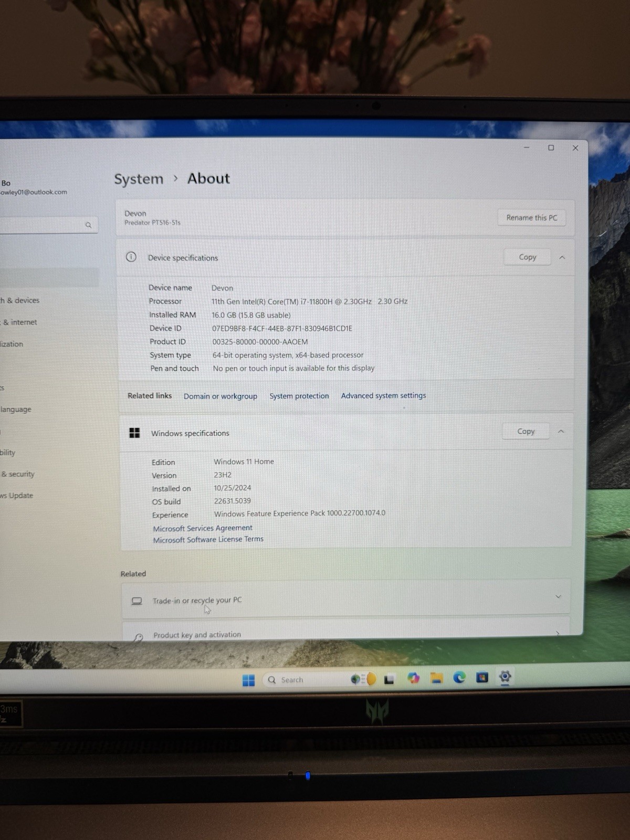This screenshot has width=630, height=840.
Task: Open Network & internet in sidebar
Action: pos(19,322)
